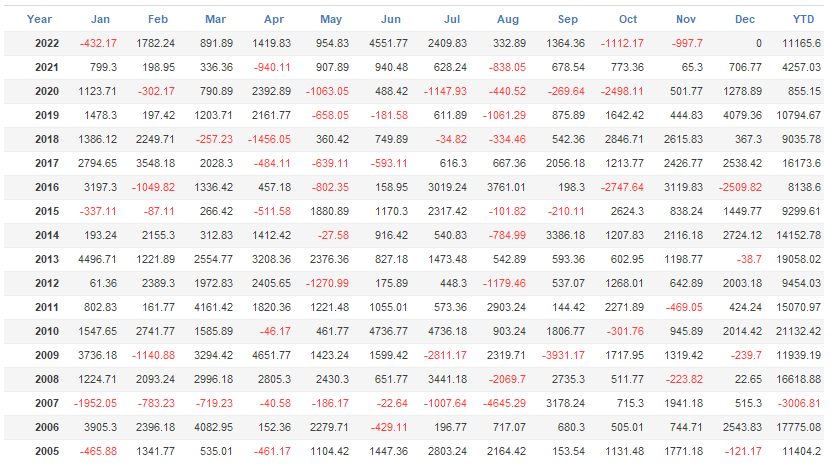Select the -2747.64 cell in Oct 2016
Viewport: 832px width, 466px height.
point(620,187)
